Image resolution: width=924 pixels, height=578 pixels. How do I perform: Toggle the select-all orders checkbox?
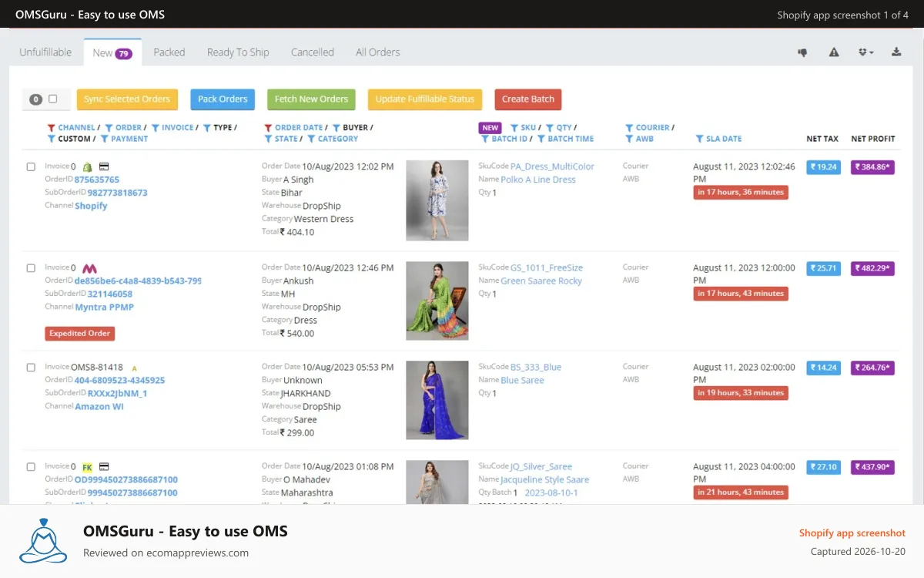coord(53,99)
